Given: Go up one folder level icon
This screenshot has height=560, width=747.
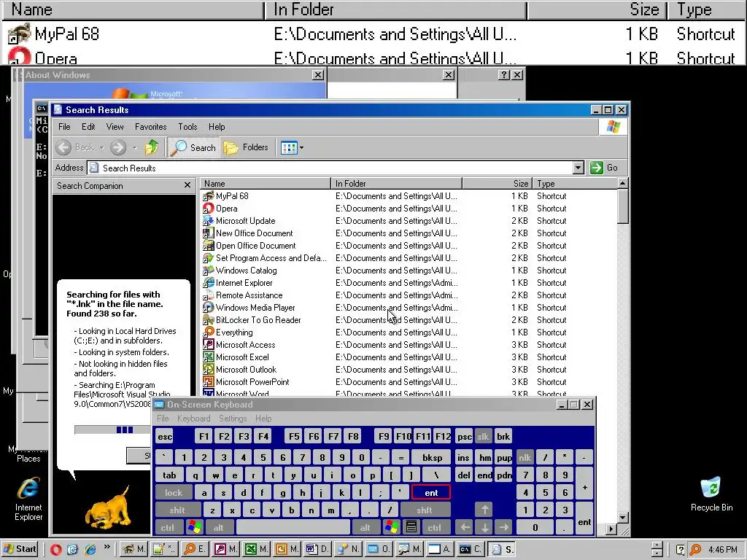Looking at the screenshot, I should 152,147.
